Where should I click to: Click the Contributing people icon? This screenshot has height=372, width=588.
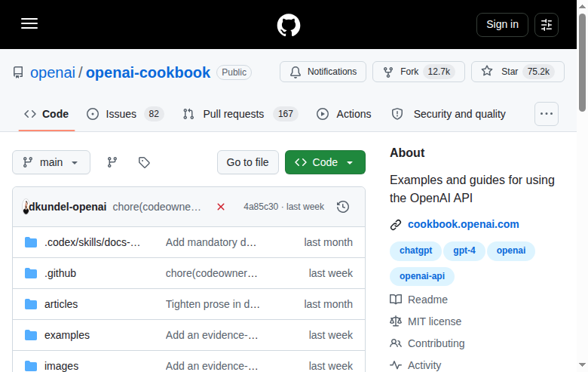396,343
